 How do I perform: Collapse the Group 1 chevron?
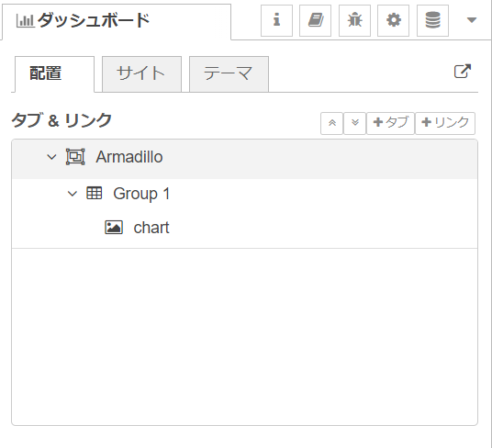coord(73,194)
